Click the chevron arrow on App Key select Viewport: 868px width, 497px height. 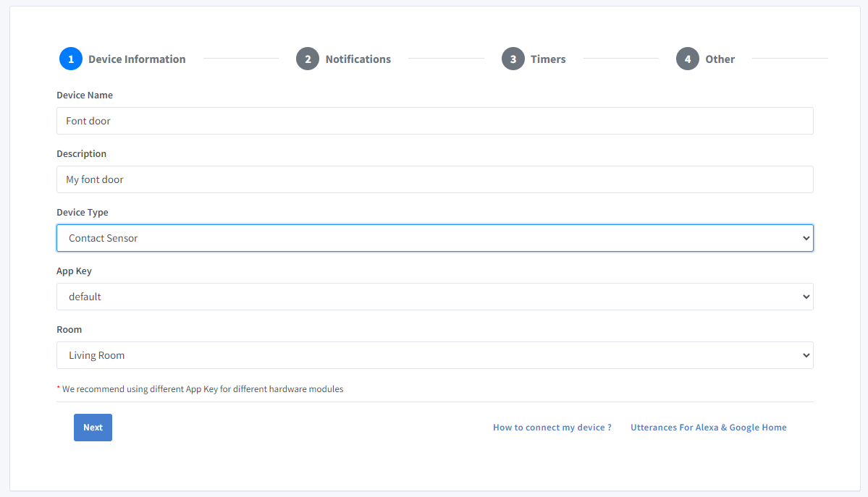point(806,297)
